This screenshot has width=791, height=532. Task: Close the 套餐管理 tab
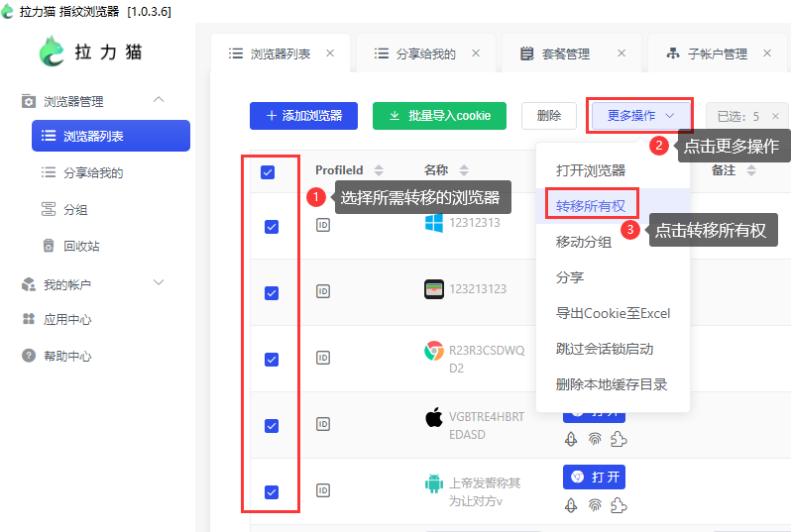coord(621,53)
